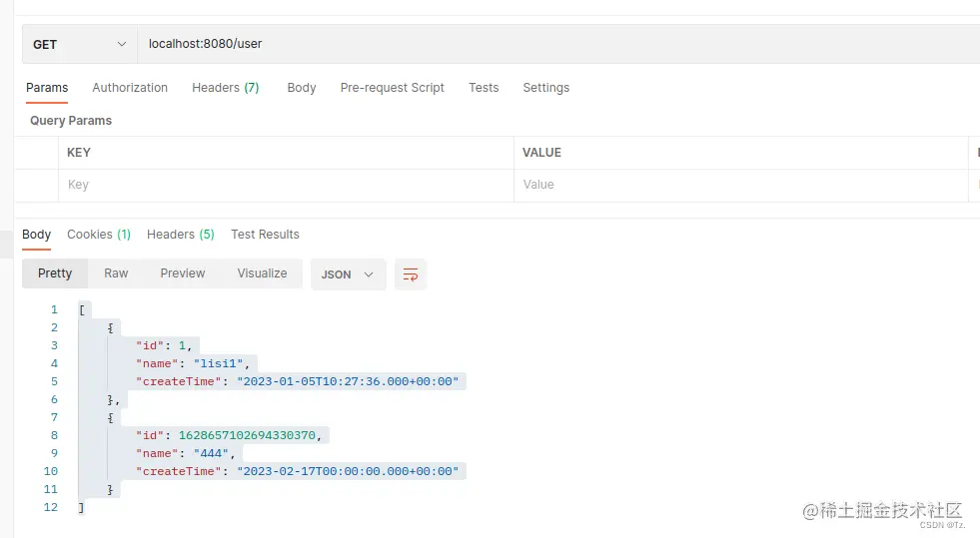980x538 pixels.
Task: Click the KEY column header
Action: pos(79,153)
